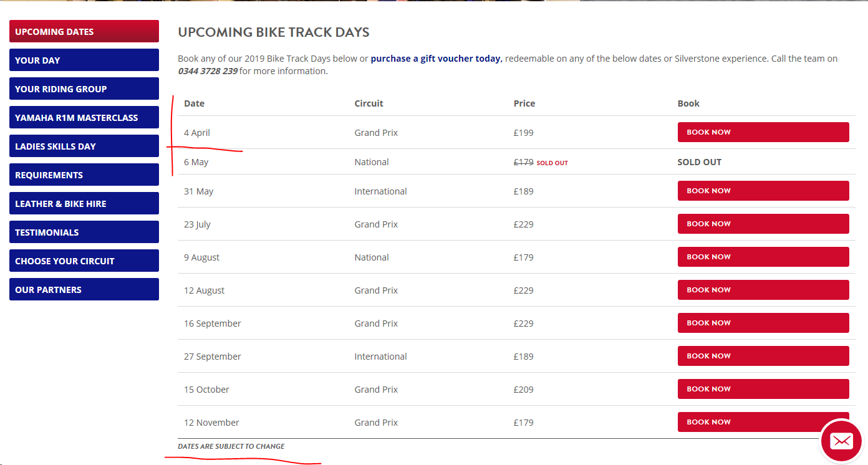Open Leather & Bike Hire page
The width and height of the screenshot is (868, 465).
(x=84, y=204)
